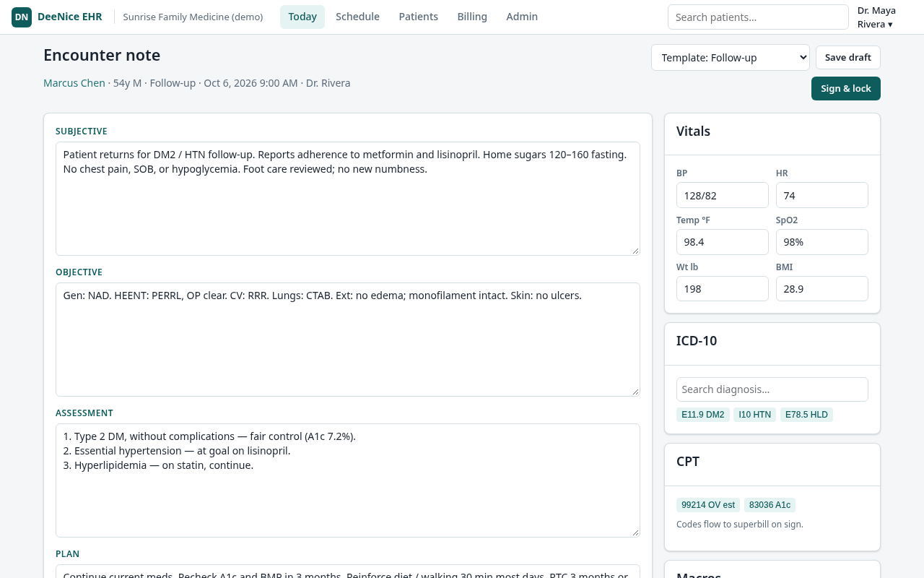
Task: Click the Save draft button
Action: (848, 58)
